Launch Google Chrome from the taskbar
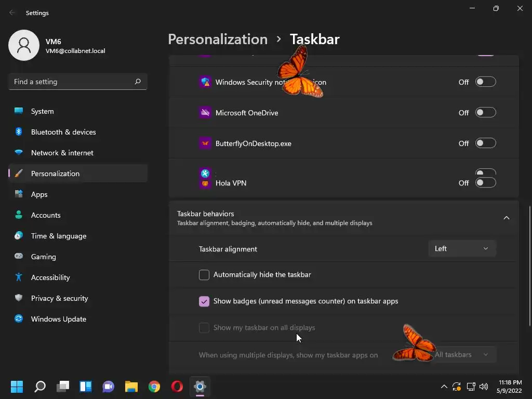The width and height of the screenshot is (532, 399). click(154, 387)
